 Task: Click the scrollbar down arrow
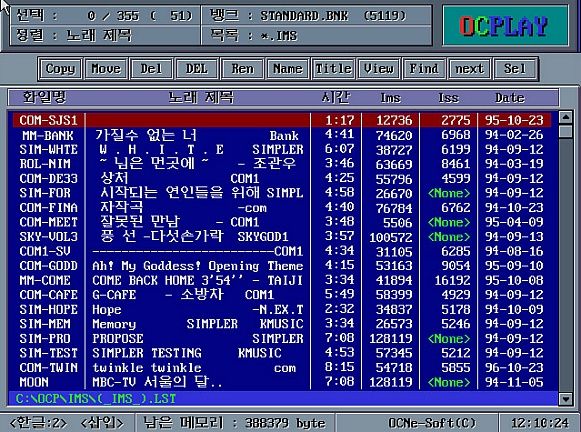pyautogui.click(x=566, y=399)
